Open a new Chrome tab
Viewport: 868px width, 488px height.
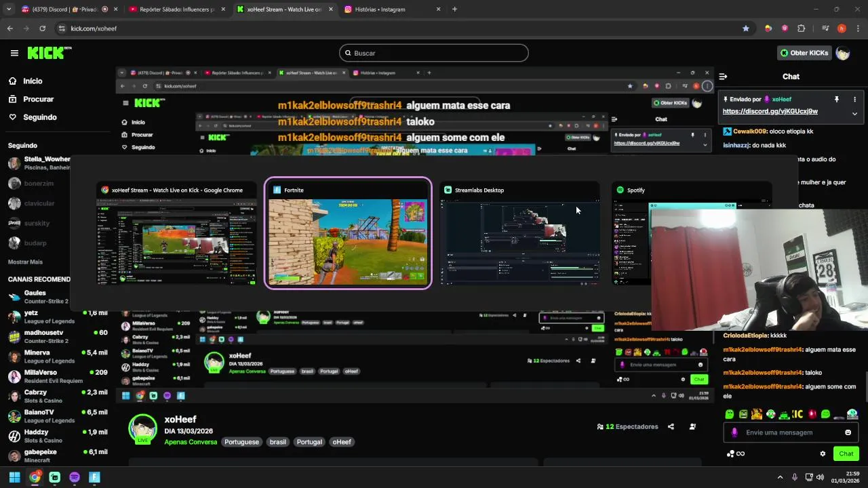454,9
